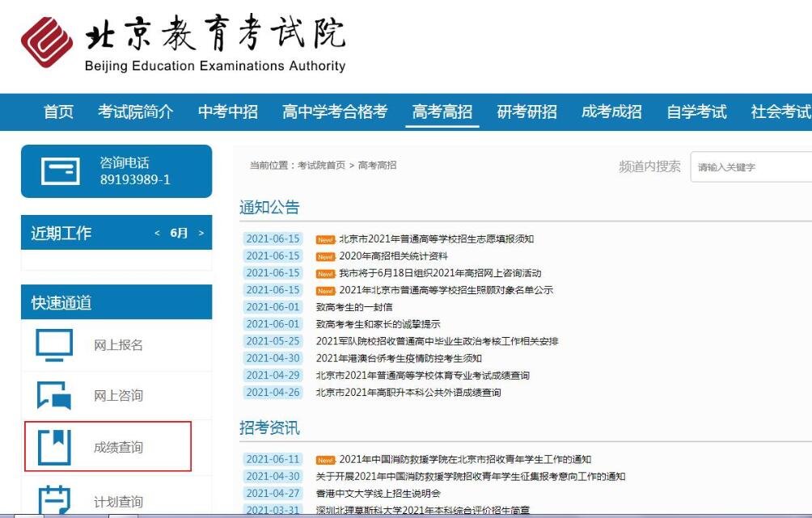Expand the 6月 month selector

pos(177,232)
